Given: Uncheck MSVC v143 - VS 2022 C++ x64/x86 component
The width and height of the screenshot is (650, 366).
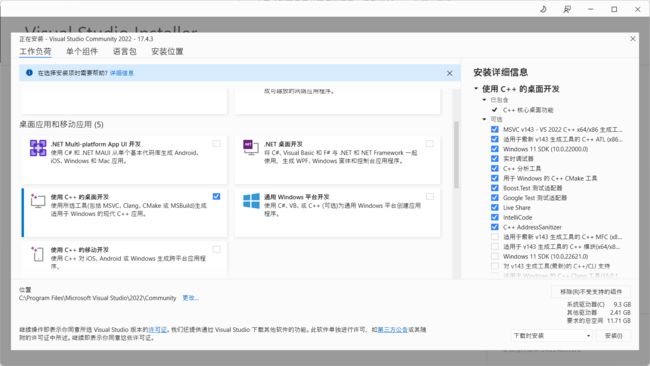Looking at the screenshot, I should (495, 129).
